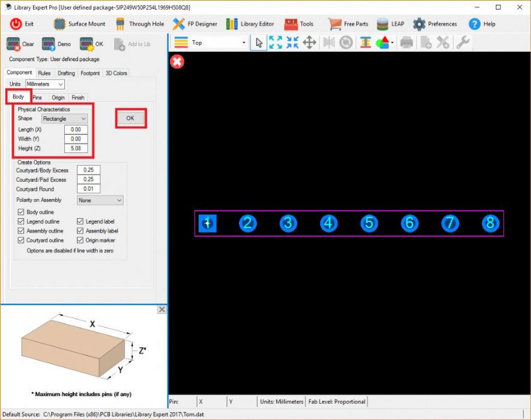Switch to the Component tab

[x=19, y=73]
